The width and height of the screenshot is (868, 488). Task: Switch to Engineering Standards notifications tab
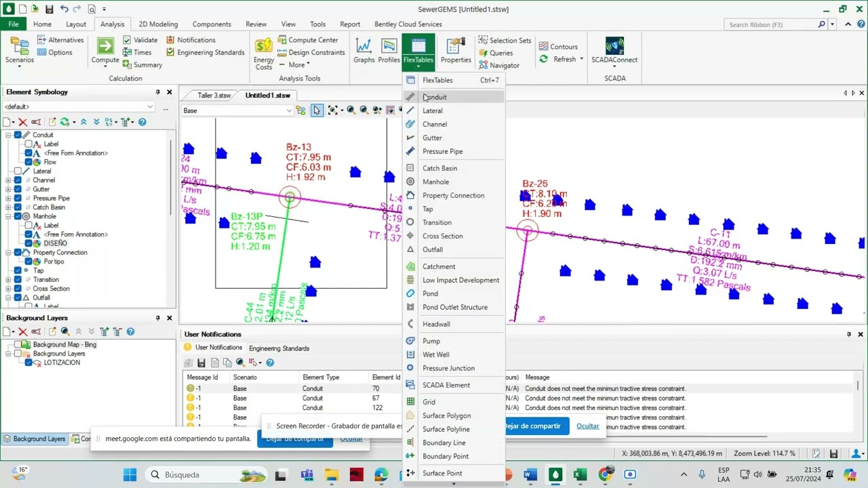point(279,348)
